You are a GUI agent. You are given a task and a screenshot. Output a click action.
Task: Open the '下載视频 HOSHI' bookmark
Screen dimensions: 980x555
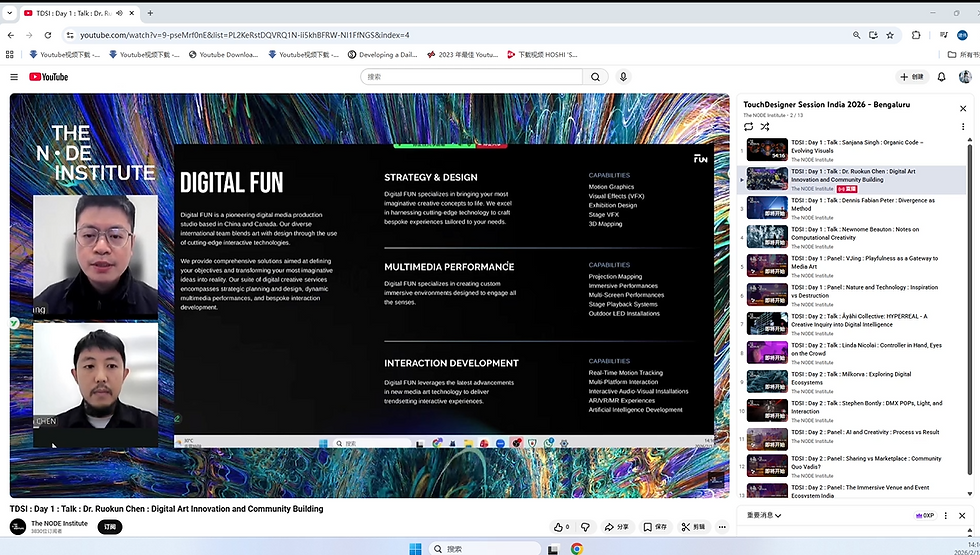pos(542,54)
